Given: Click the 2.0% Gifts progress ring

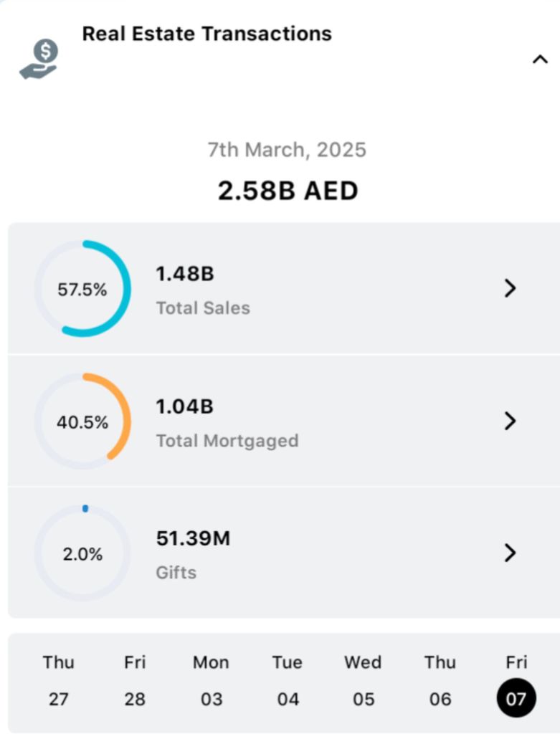Looking at the screenshot, I should click(x=82, y=553).
